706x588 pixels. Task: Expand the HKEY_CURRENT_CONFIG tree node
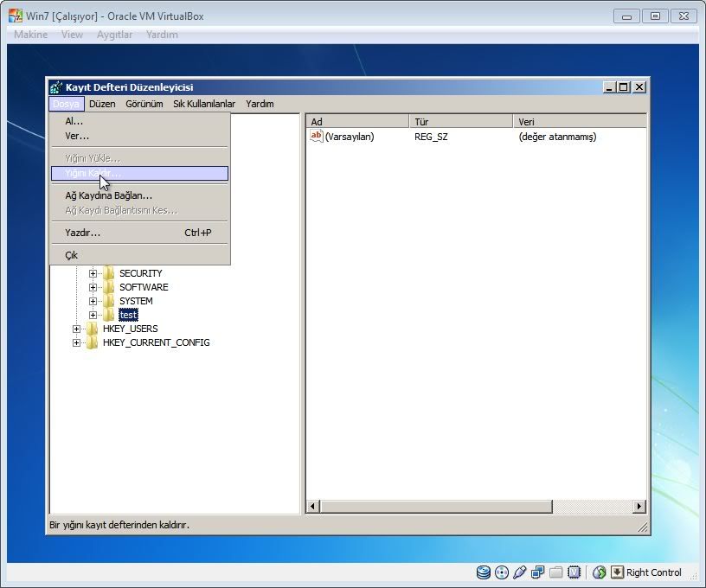[77, 342]
